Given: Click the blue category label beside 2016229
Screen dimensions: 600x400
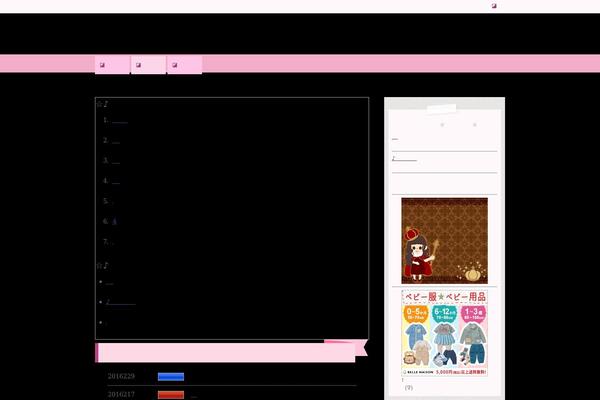Looking at the screenshot, I should click(171, 377).
